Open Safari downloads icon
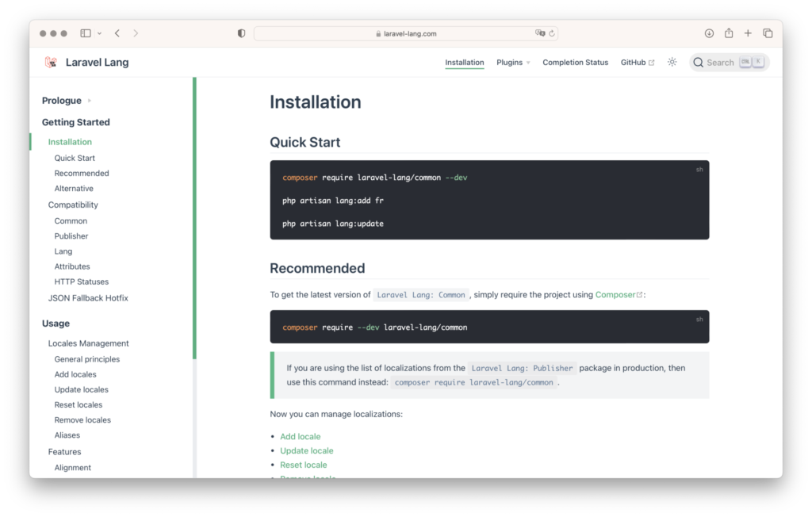The image size is (812, 517). coord(709,33)
